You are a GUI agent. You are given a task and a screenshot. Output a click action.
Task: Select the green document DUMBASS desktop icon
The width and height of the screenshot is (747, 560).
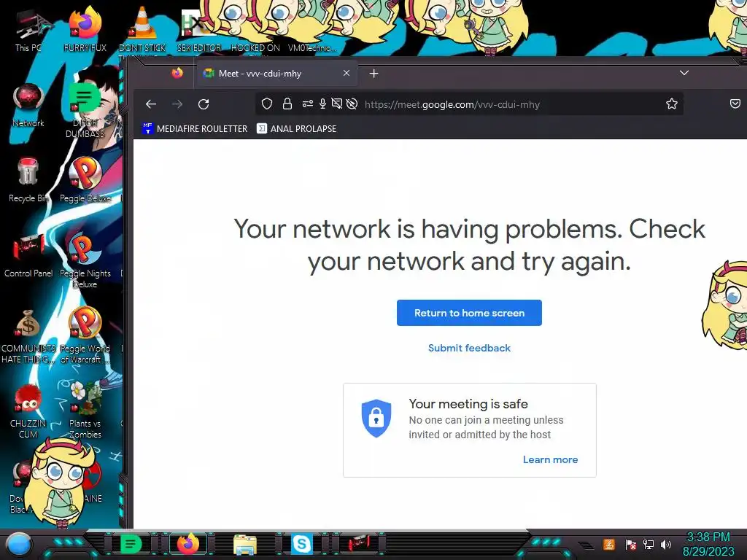point(85,111)
